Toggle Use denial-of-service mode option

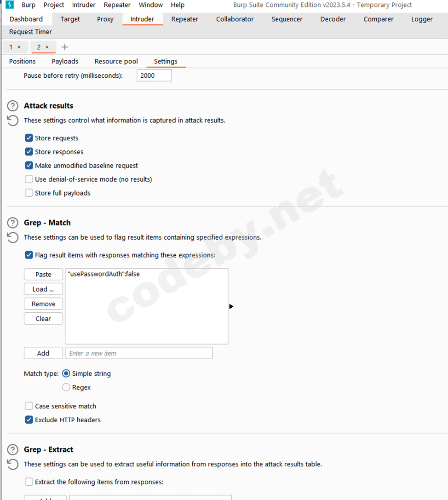pos(29,179)
